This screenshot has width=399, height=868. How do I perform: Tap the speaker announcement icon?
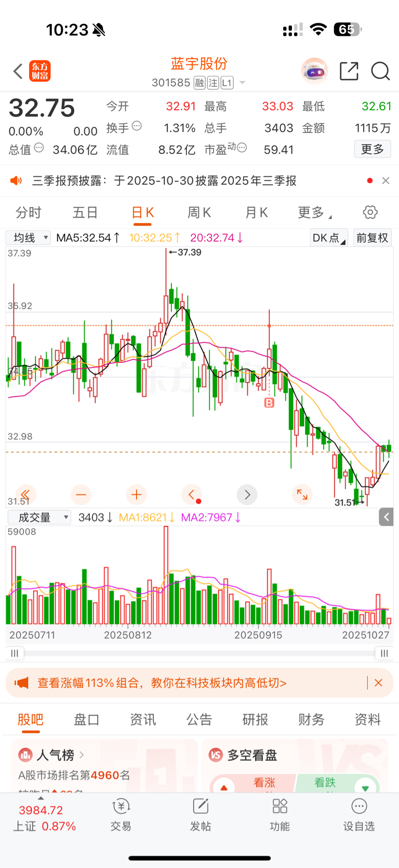click(x=16, y=180)
